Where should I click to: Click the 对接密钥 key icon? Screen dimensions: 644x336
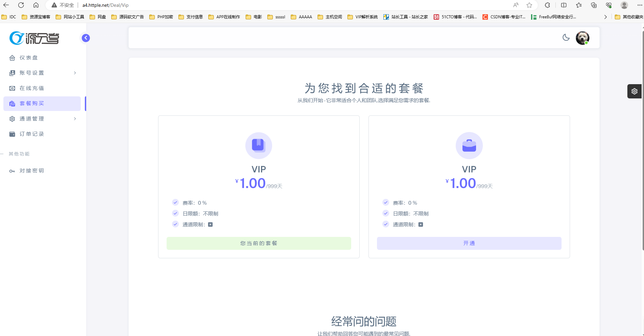(x=12, y=171)
